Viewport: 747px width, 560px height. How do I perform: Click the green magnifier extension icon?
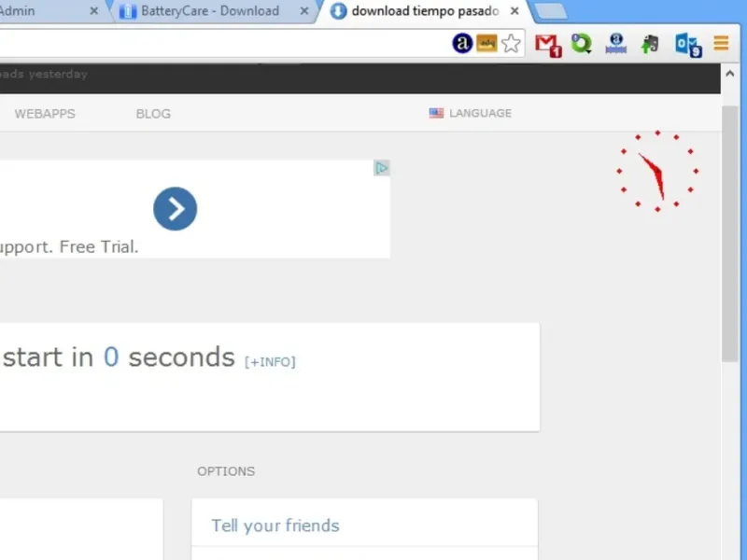(x=581, y=44)
